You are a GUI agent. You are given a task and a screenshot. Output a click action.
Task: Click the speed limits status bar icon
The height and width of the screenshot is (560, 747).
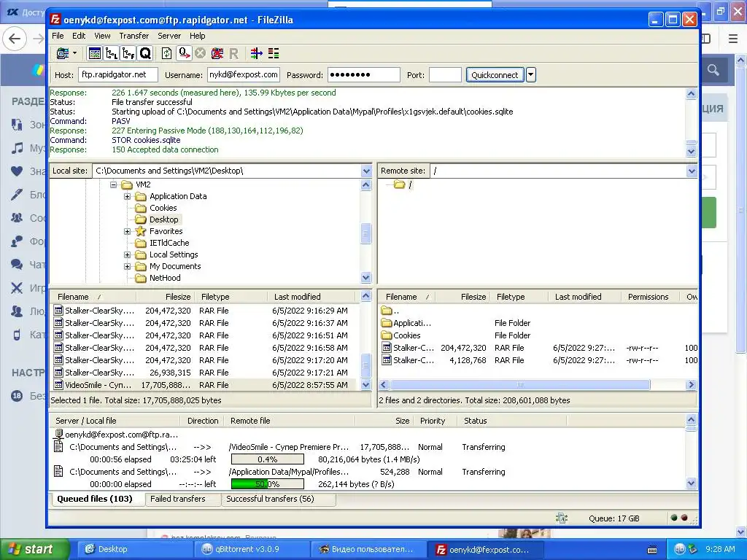point(562,518)
